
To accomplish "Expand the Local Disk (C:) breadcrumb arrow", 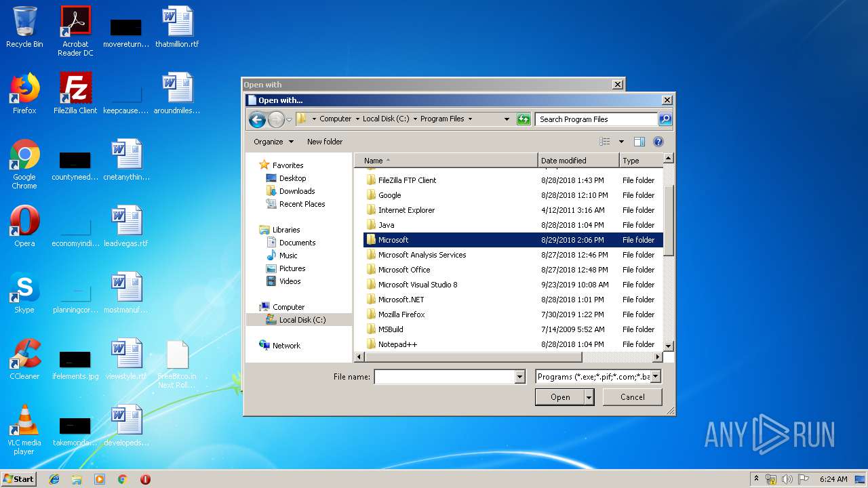I will point(415,119).
